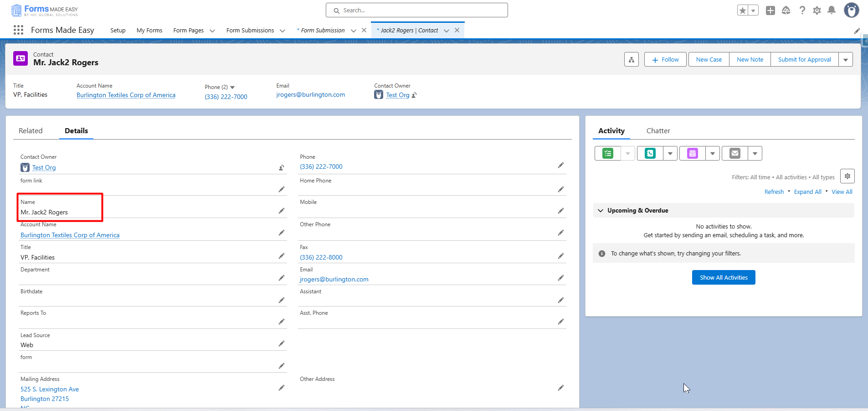
Task: Edit the Assistant field pencil icon
Action: (x=561, y=300)
